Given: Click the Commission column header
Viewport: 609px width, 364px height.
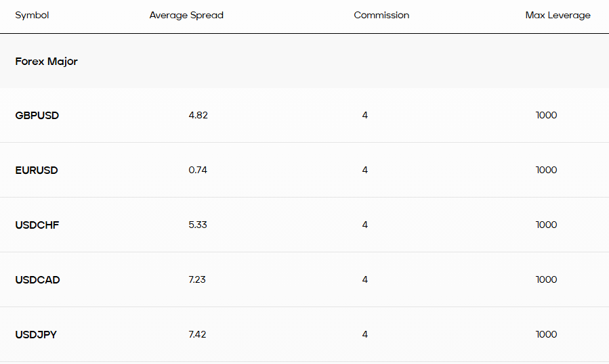Looking at the screenshot, I should [381, 15].
